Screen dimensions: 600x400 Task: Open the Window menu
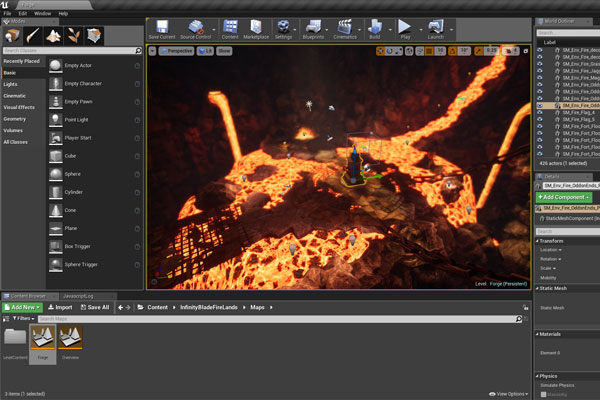point(42,13)
